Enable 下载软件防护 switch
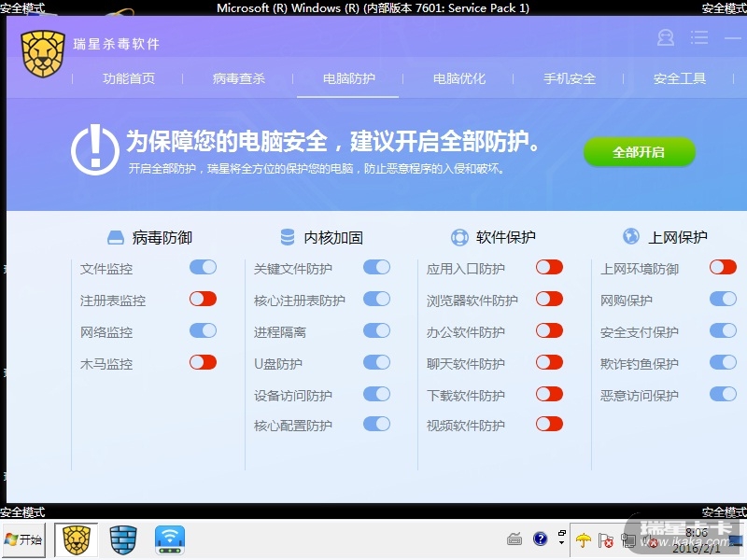This screenshot has width=747, height=560. 549,394
